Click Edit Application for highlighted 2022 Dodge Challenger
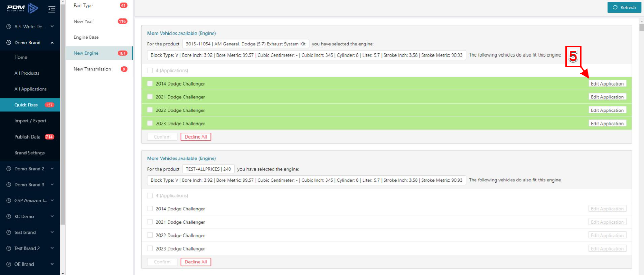The height and width of the screenshot is (275, 644). tap(607, 110)
